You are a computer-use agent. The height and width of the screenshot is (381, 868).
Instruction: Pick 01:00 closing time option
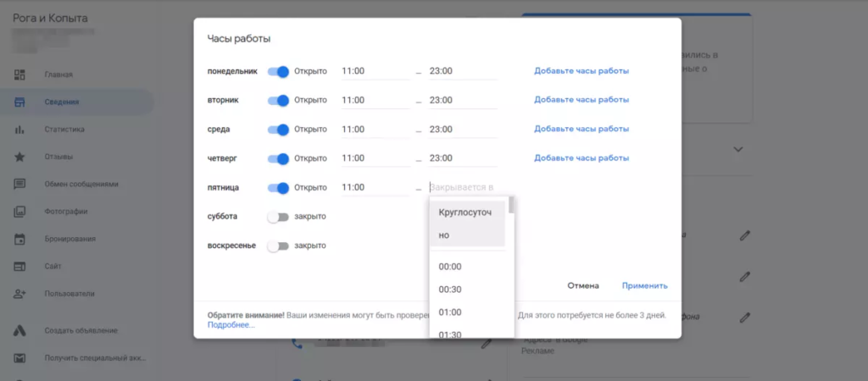tap(450, 312)
